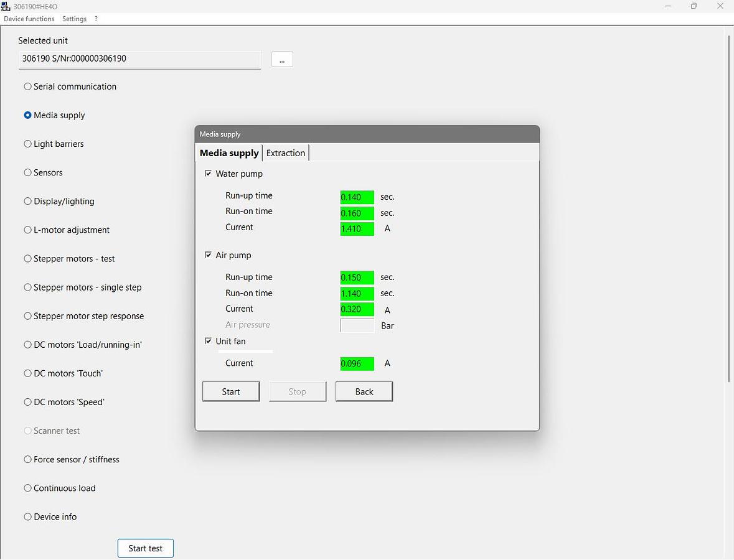Open the Settings menu
Viewport: 734px width, 560px height.
pos(74,19)
